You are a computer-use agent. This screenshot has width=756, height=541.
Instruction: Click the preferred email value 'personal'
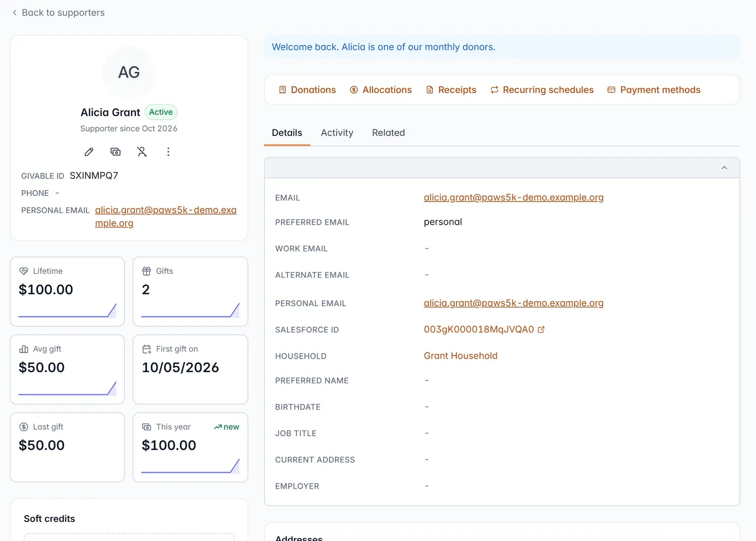pos(443,222)
